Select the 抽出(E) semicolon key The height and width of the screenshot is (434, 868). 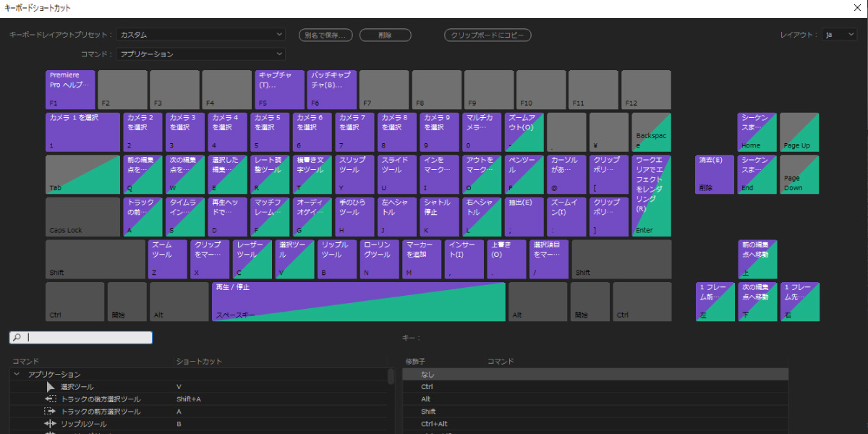click(525, 216)
